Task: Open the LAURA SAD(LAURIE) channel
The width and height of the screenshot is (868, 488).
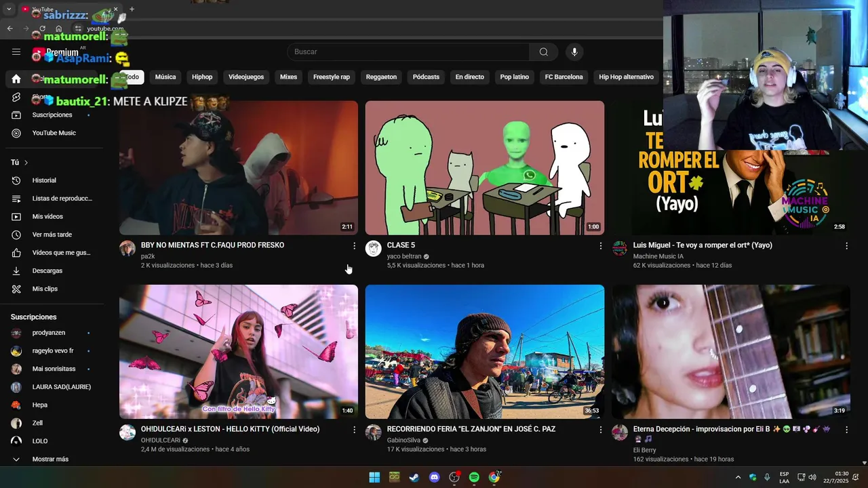Action: pyautogui.click(x=52, y=387)
